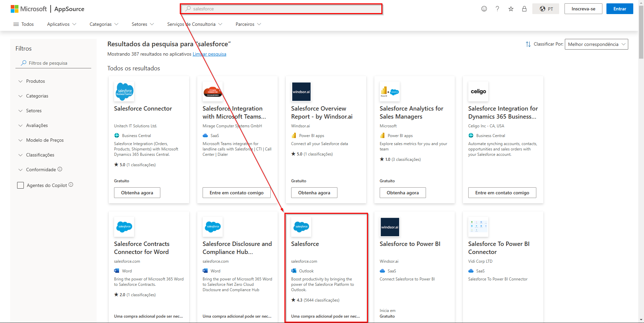Click the Business Central icon on Salesforce Connector card
This screenshot has height=323, width=644.
[117, 135]
